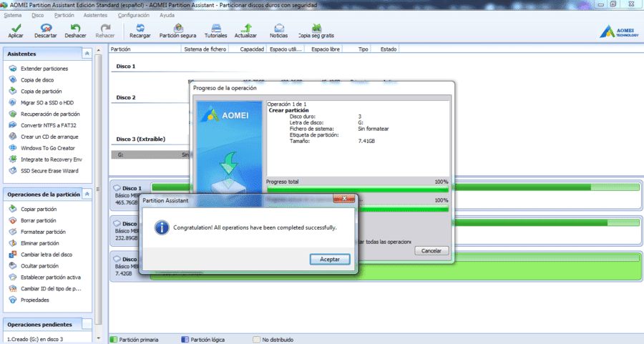Open the Noticias envelope icon
This screenshot has height=344, width=644.
[x=279, y=28]
